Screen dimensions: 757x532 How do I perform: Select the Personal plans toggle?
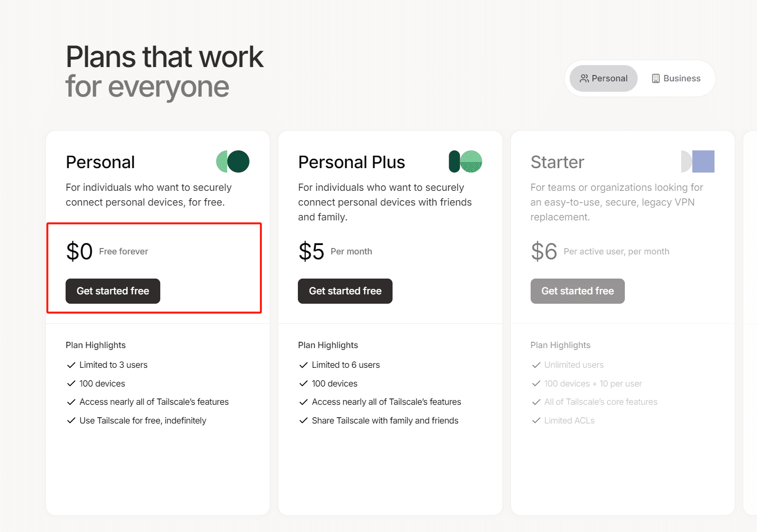tap(604, 78)
